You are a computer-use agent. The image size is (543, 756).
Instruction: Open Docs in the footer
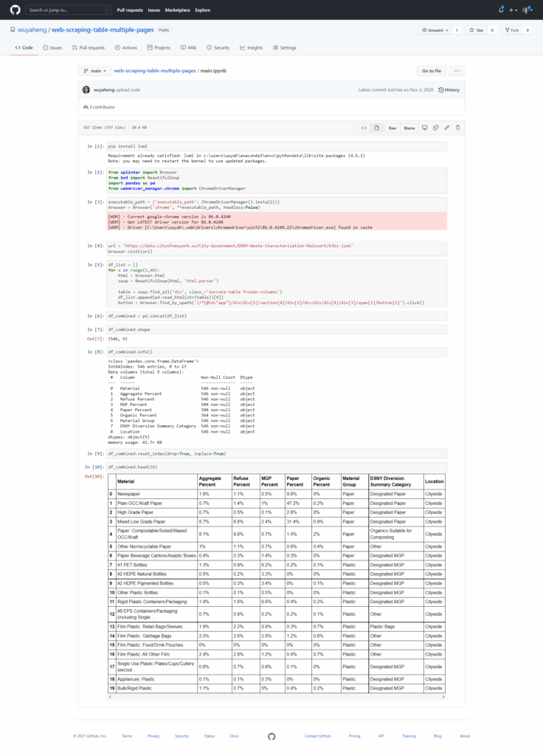point(234,736)
